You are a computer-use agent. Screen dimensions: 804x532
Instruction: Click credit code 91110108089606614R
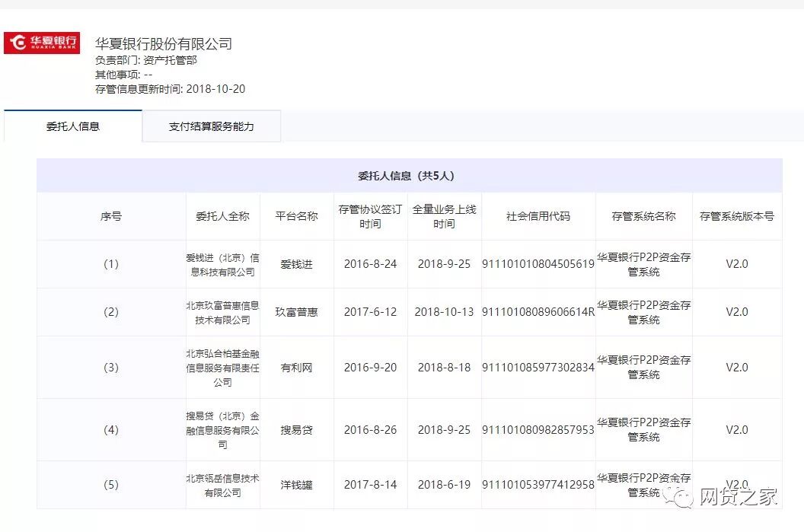538,312
